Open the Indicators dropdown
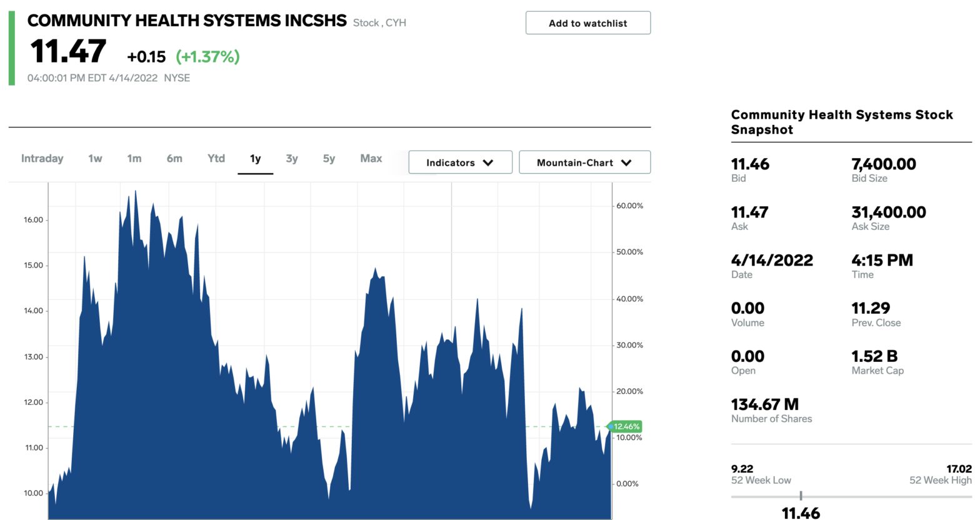The width and height of the screenshot is (980, 520). click(460, 162)
